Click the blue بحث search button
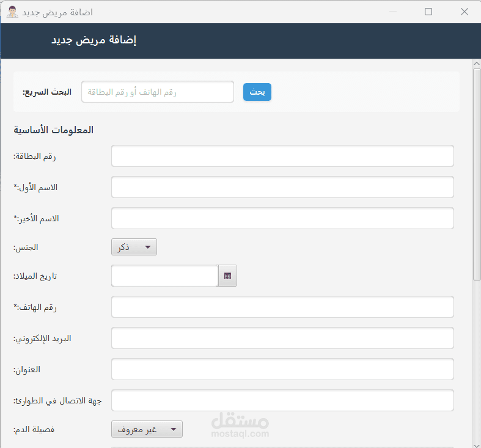Screen dimensions: 481x448 [257, 92]
